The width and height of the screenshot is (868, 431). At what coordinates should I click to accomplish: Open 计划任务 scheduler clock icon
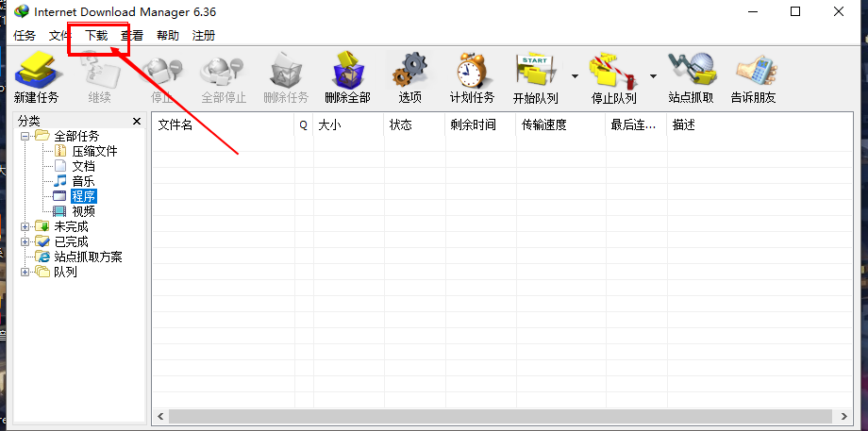click(472, 77)
